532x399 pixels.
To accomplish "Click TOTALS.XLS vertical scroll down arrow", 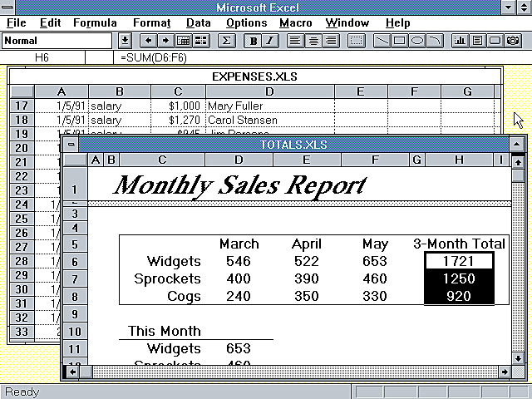I will [x=518, y=358].
